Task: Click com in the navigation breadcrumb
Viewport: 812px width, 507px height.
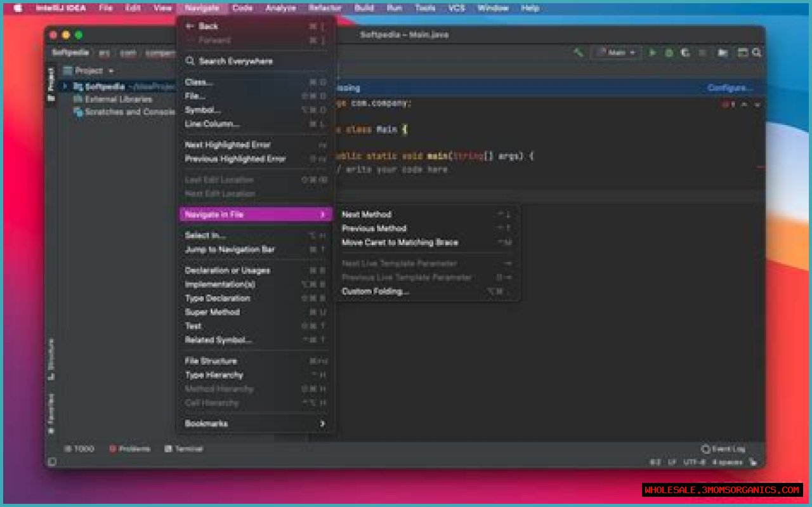Action: point(128,53)
